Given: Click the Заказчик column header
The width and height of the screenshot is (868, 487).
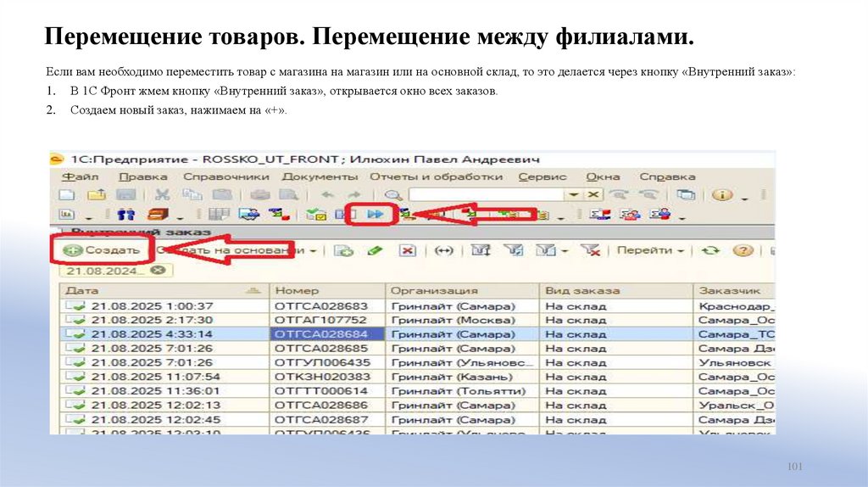Looking at the screenshot, I should click(x=734, y=290).
